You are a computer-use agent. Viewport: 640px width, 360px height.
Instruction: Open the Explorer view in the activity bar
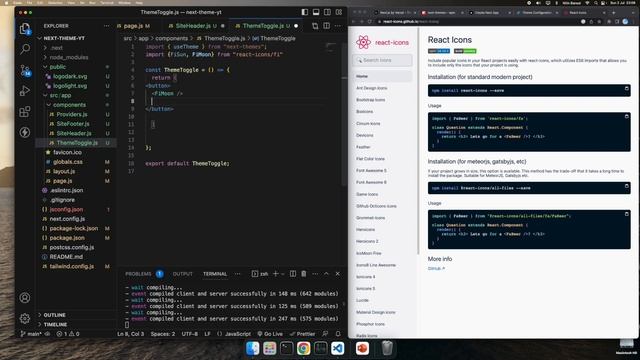pos(25,29)
